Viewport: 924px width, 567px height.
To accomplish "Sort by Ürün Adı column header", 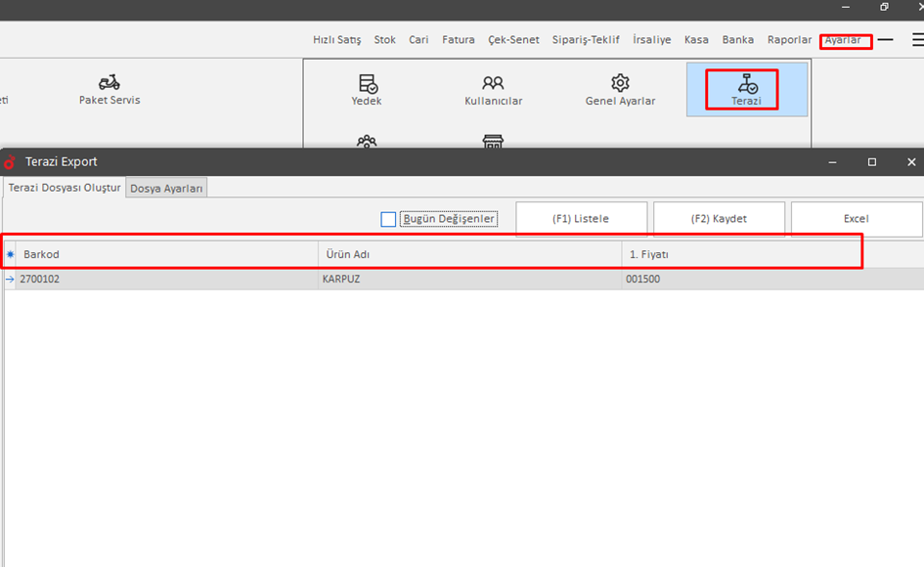I will pos(469,254).
